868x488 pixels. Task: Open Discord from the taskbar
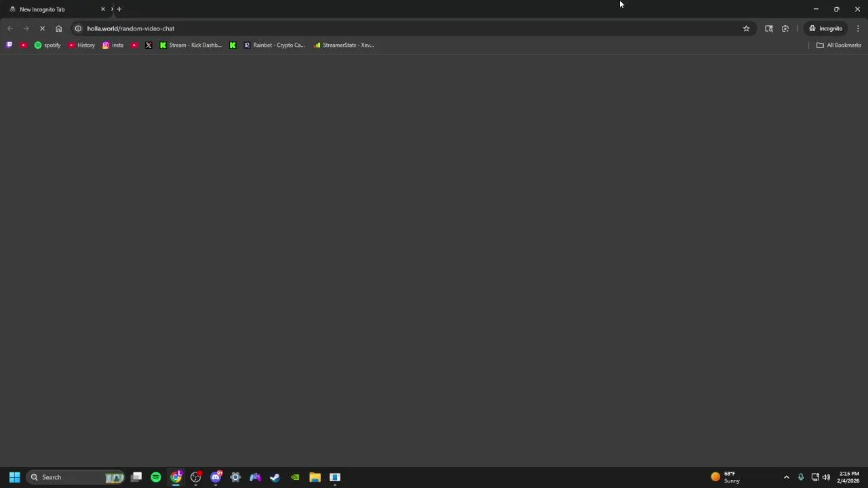(216, 477)
